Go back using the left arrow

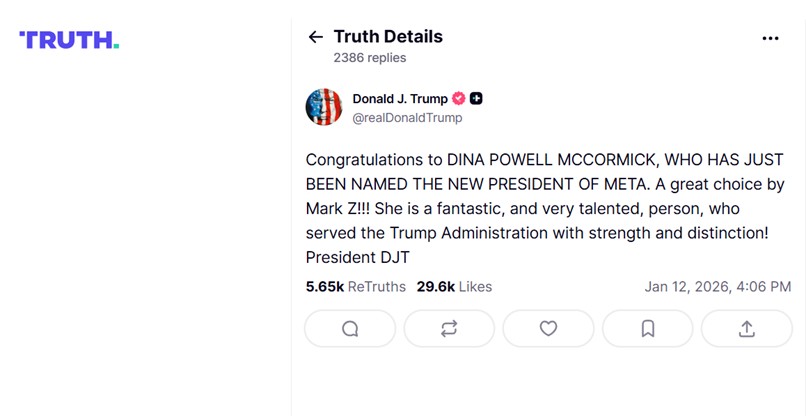tap(316, 37)
